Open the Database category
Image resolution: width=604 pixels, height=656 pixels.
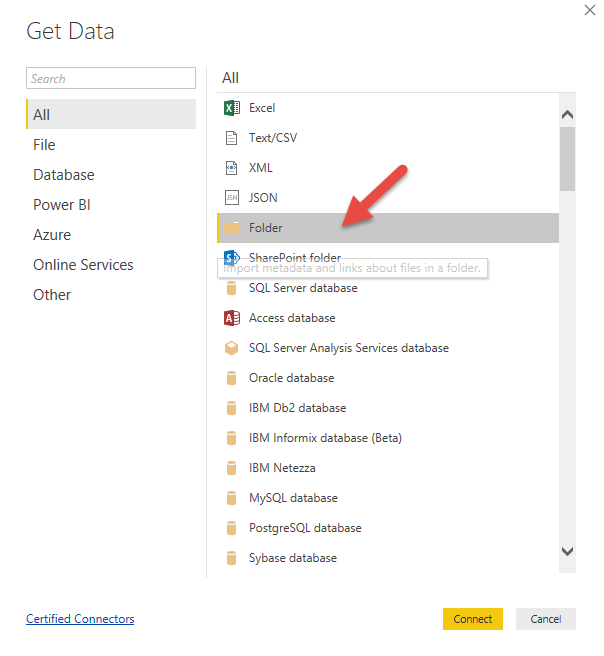[64, 175]
